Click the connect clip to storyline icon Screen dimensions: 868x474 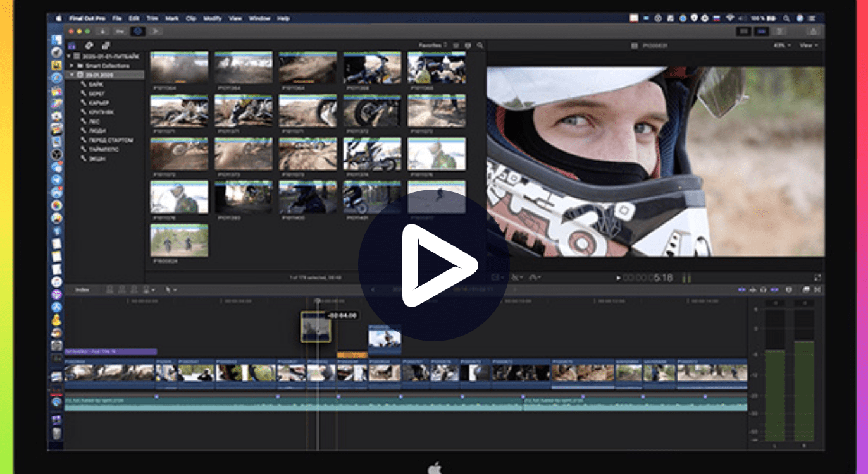(x=109, y=290)
